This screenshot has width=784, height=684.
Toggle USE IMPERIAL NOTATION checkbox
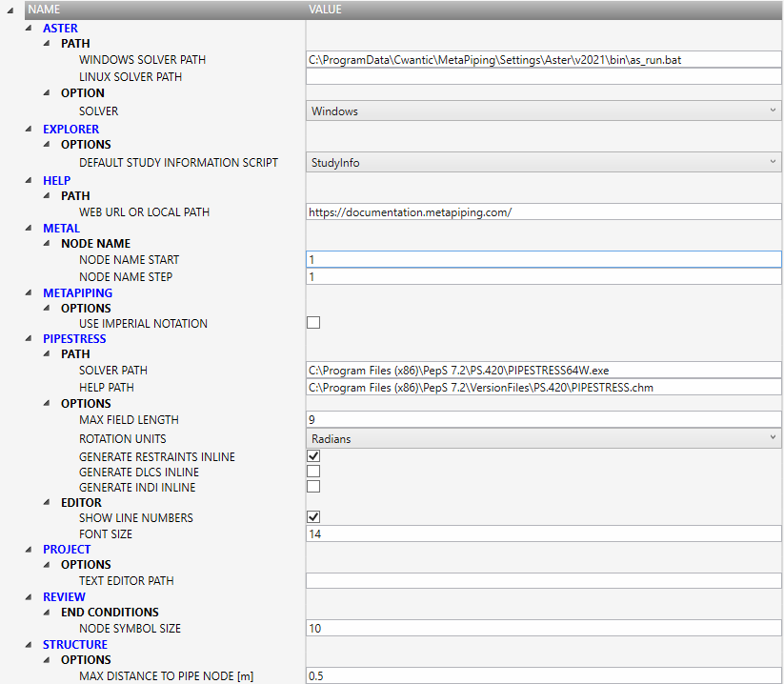tap(313, 323)
